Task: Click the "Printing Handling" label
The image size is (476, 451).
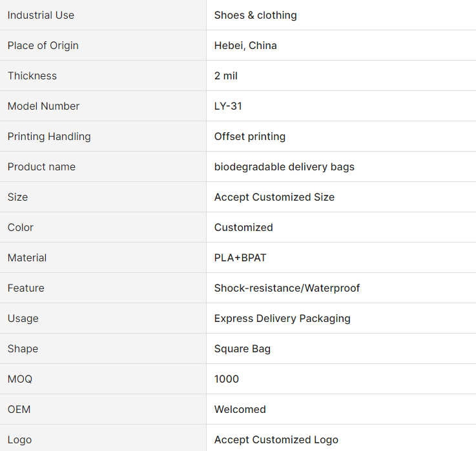Action: 49,136
